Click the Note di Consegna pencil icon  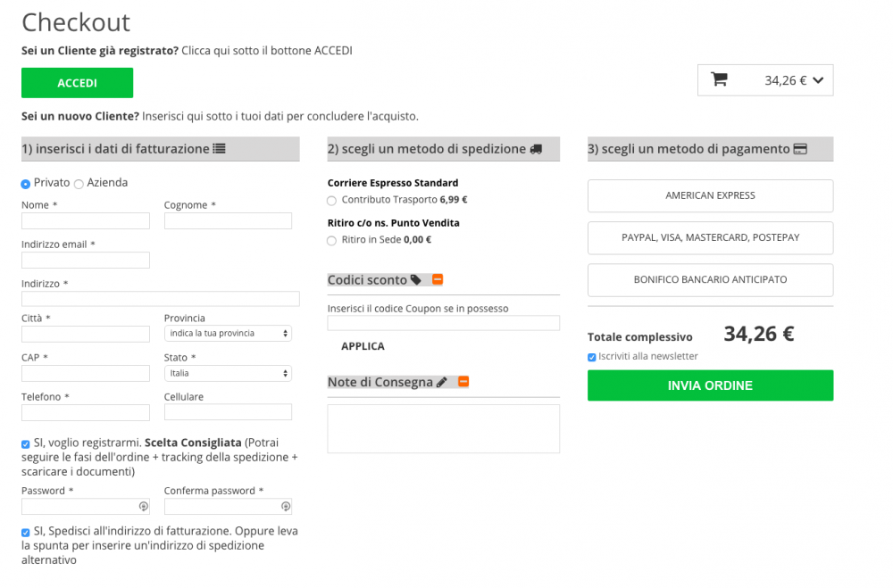441,382
